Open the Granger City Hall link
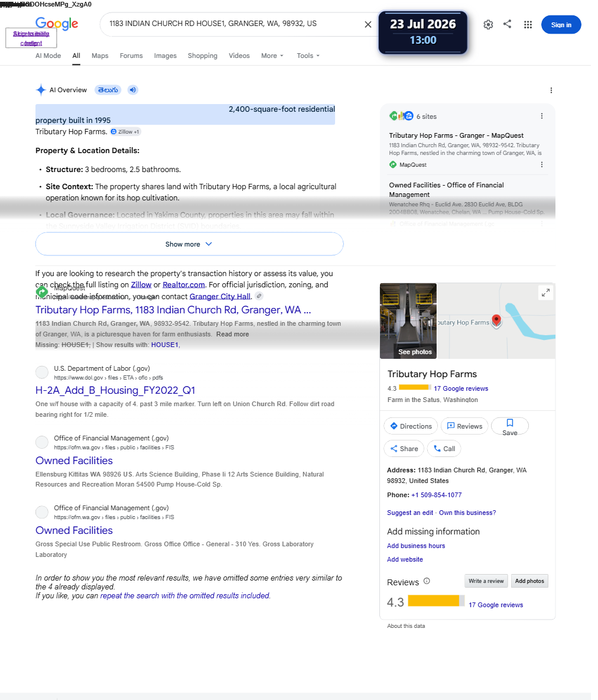Image resolution: width=598 pixels, height=700 pixels. coord(220,296)
